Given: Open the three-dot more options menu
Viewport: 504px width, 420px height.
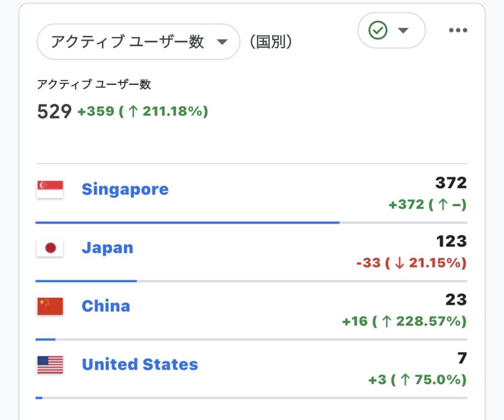Looking at the screenshot, I should [x=458, y=31].
